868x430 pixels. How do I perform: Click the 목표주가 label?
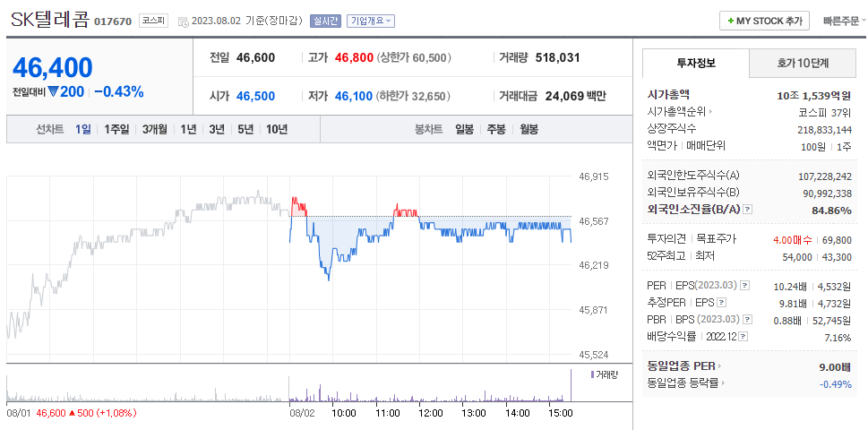tap(716, 239)
